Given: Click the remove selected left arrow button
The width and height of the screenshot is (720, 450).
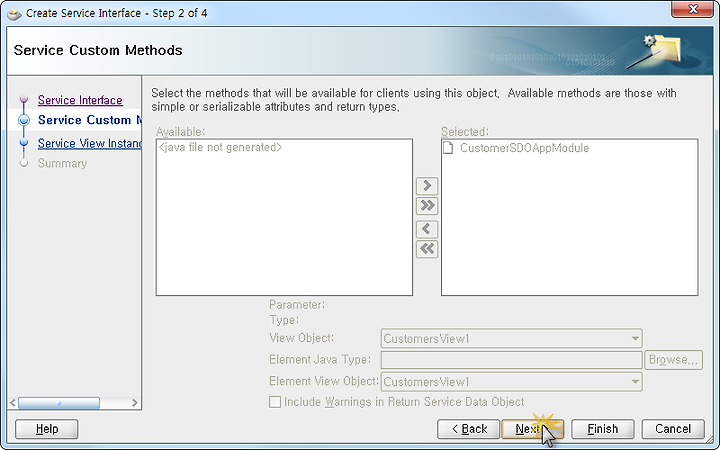Looking at the screenshot, I should (427, 229).
